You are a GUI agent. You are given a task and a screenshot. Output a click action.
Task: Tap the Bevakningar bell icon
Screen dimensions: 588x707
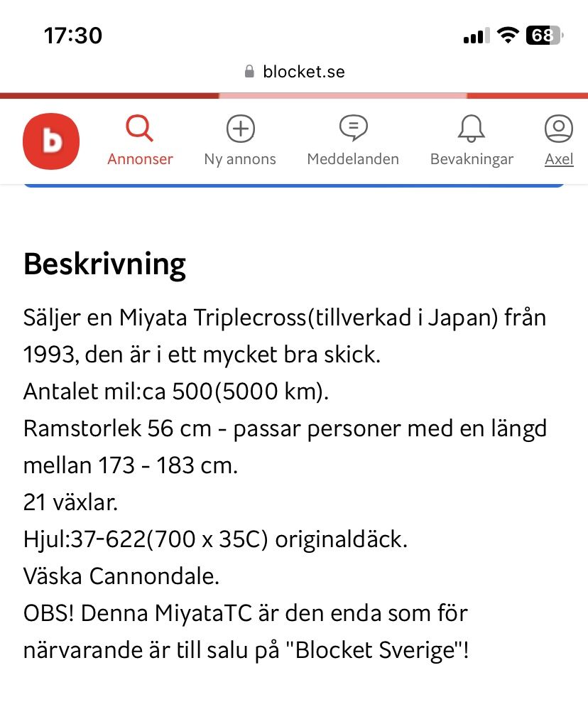coord(472,129)
